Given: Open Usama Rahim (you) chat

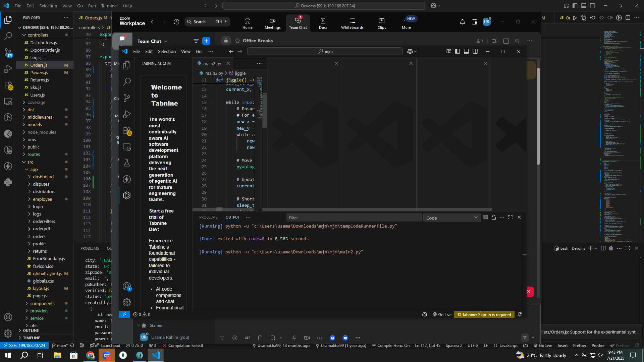Looking at the screenshot, I should (x=170, y=337).
